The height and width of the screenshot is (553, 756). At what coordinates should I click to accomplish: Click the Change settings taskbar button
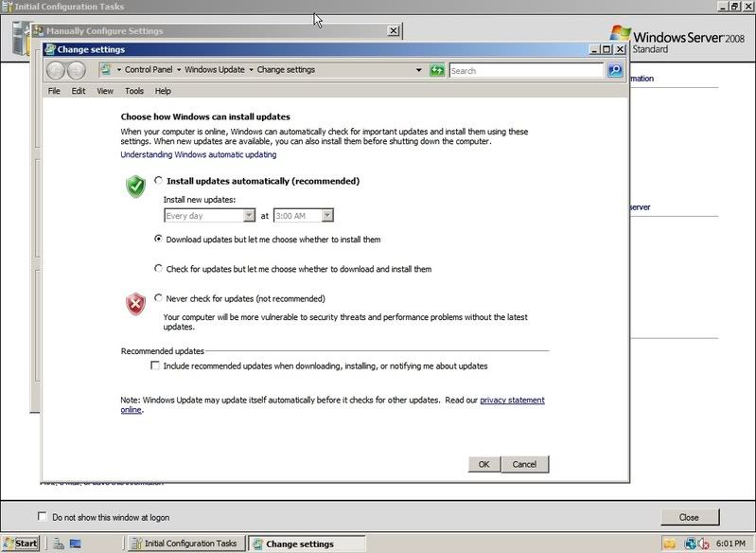click(x=307, y=544)
